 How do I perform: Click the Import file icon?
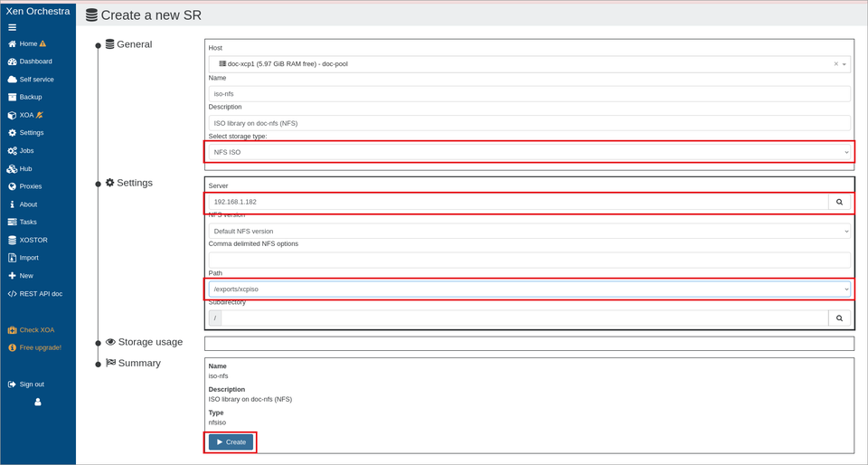12,258
